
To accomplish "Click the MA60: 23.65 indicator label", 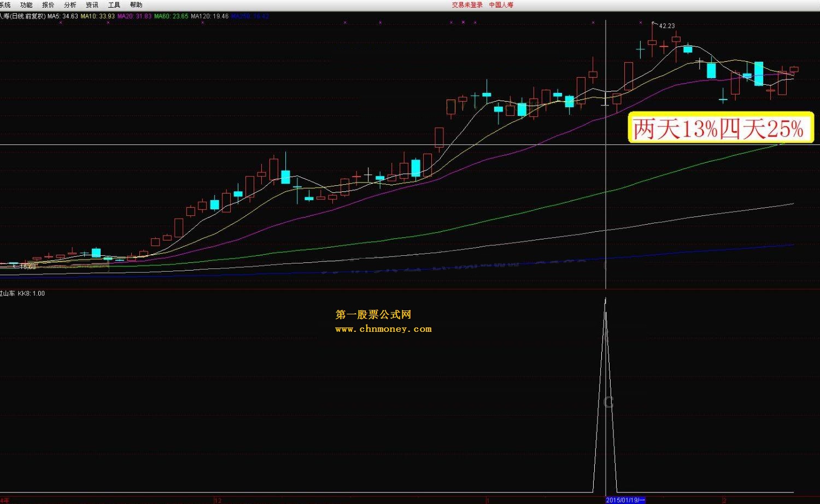I will (x=171, y=16).
